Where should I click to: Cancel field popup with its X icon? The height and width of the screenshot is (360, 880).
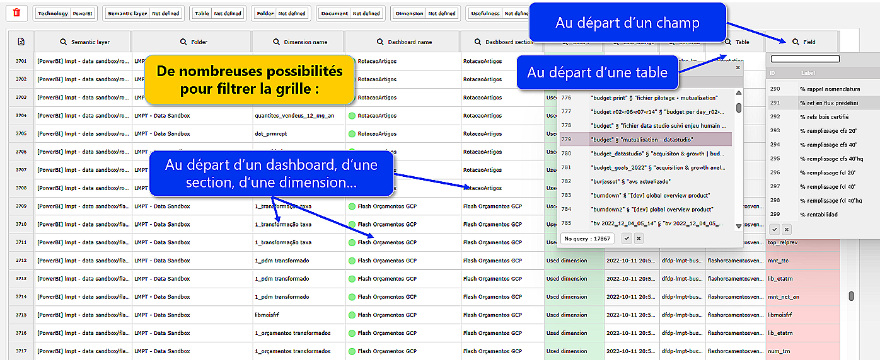pos(786,229)
